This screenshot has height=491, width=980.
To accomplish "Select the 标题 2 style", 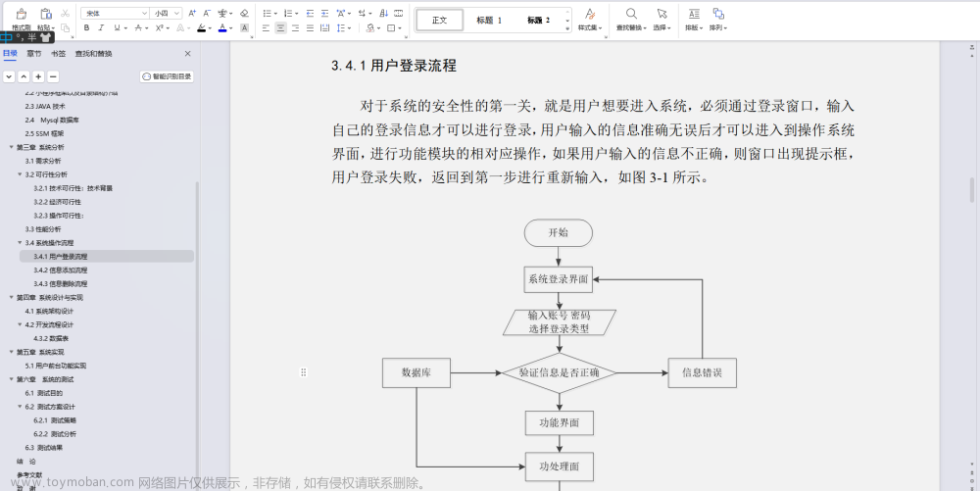I will (539, 20).
